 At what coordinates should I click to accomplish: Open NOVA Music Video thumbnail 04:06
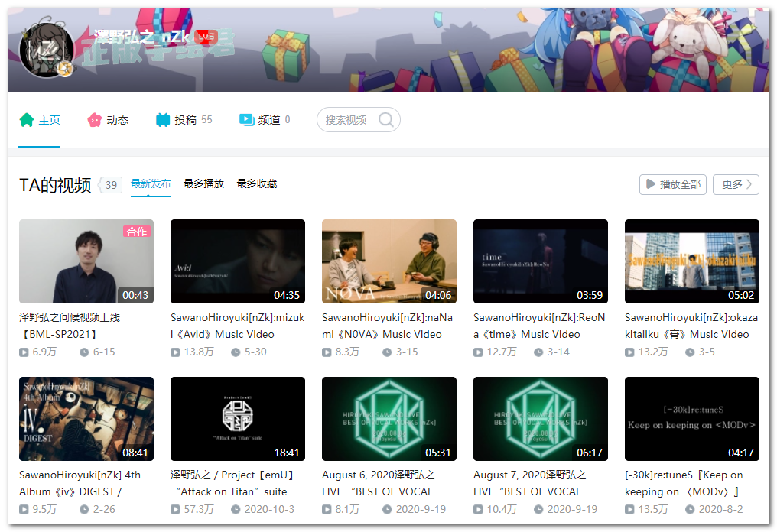point(389,261)
